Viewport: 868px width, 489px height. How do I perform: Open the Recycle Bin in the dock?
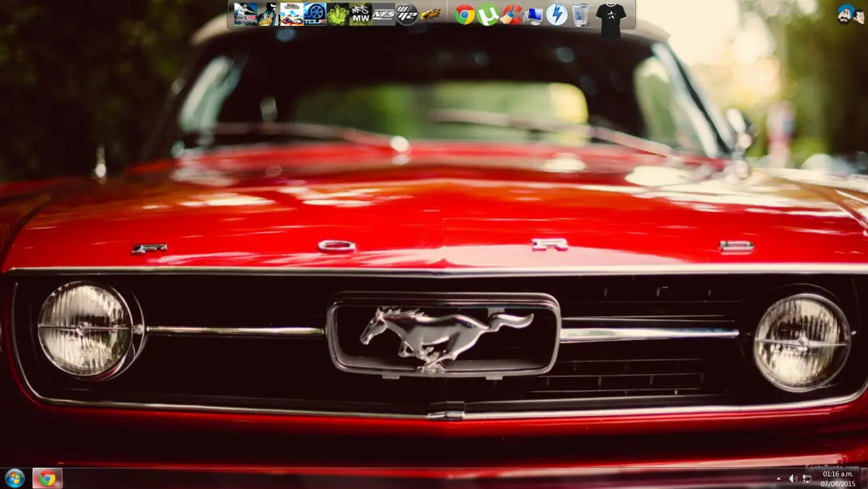pos(580,15)
